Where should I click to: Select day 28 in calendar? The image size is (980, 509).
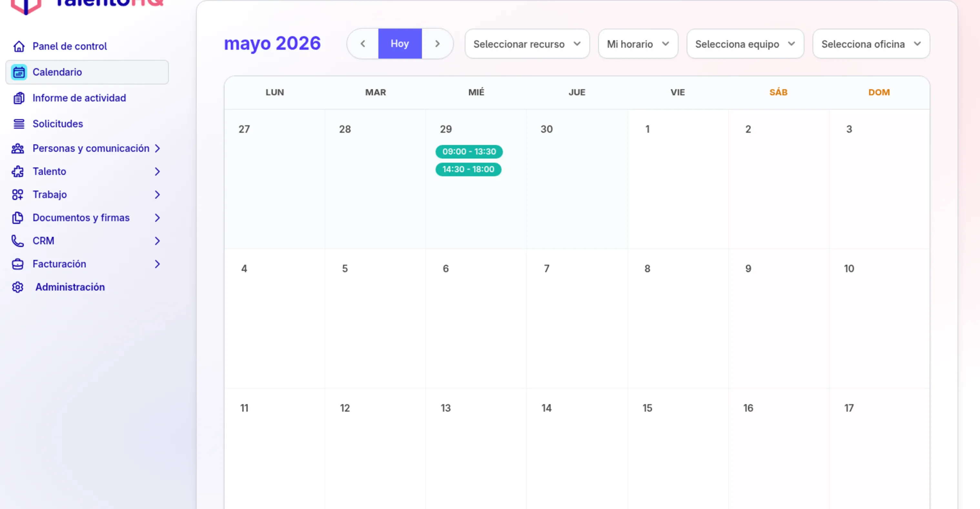[x=345, y=129]
